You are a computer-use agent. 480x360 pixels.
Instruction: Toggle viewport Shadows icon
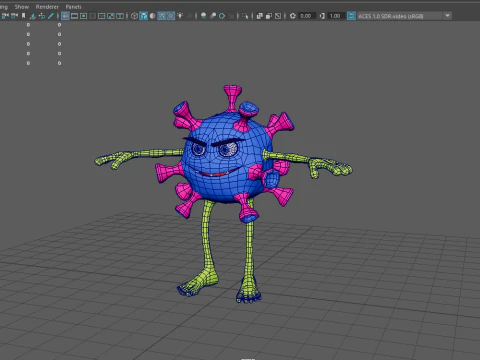tap(189, 16)
